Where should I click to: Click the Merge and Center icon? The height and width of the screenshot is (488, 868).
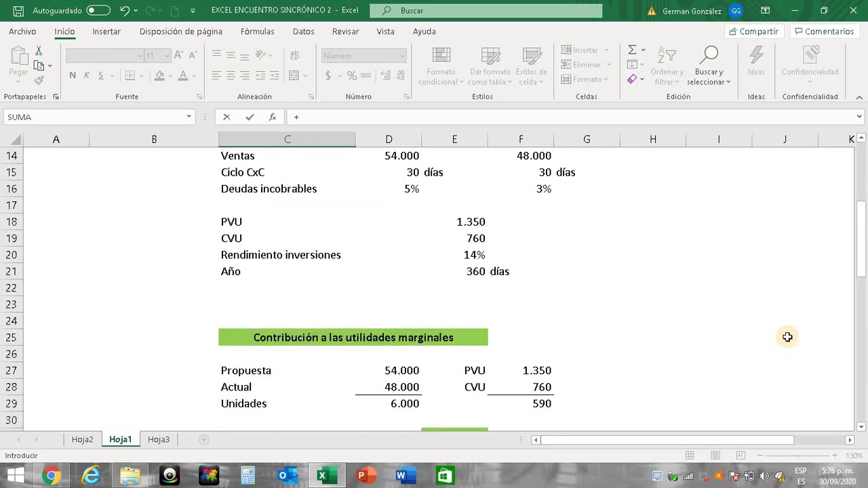(x=294, y=75)
